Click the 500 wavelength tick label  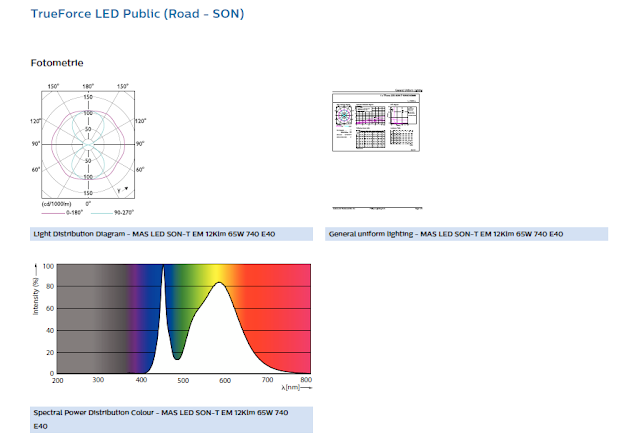(x=183, y=381)
